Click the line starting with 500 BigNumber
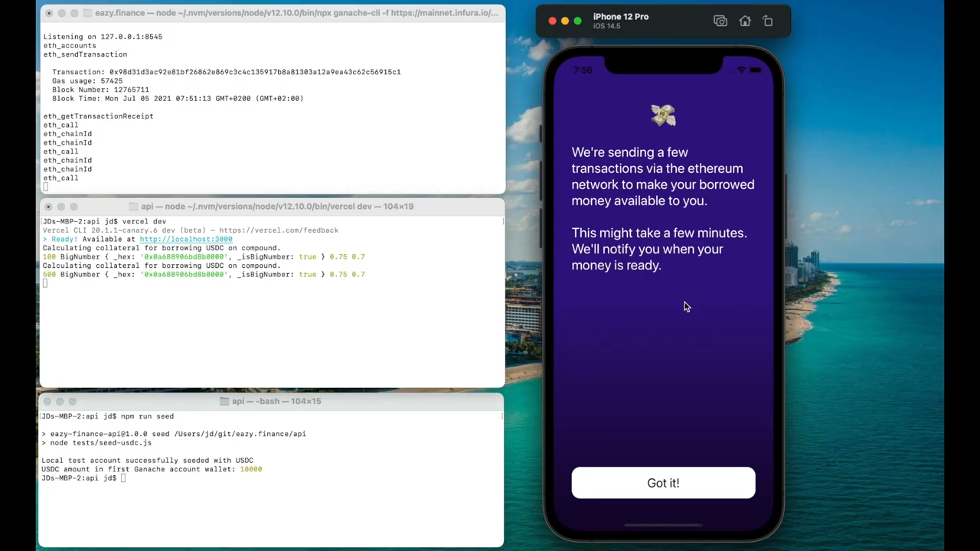The height and width of the screenshot is (551, 980). (x=204, y=274)
